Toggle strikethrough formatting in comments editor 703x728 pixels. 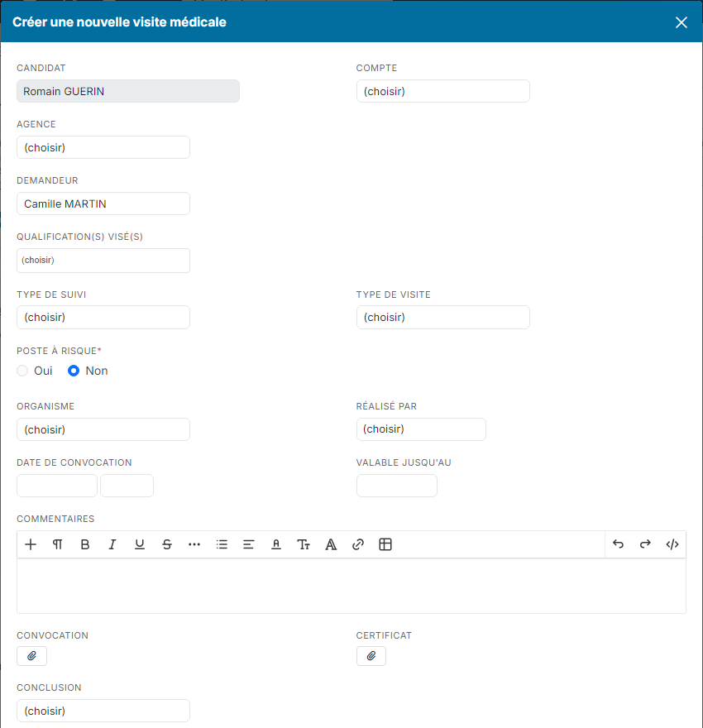[167, 544]
